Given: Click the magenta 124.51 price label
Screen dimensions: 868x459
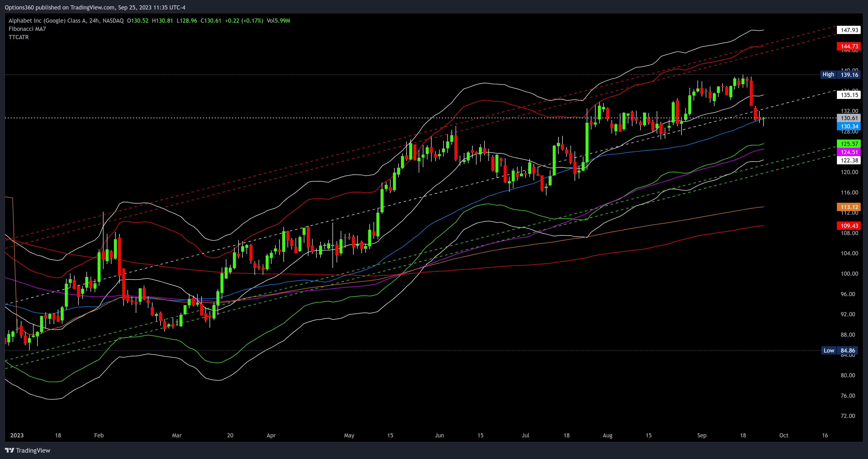Looking at the screenshot, I should coord(849,152).
